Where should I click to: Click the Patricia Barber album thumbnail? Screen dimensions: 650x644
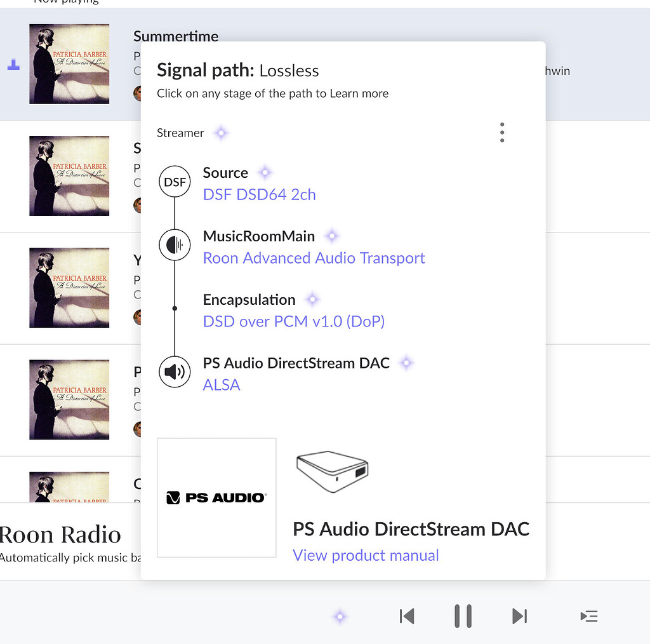(x=69, y=64)
